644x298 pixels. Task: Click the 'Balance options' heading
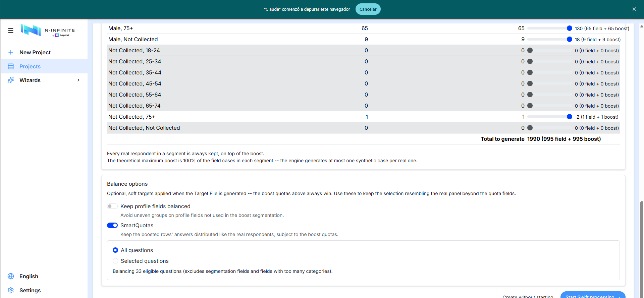click(x=127, y=184)
